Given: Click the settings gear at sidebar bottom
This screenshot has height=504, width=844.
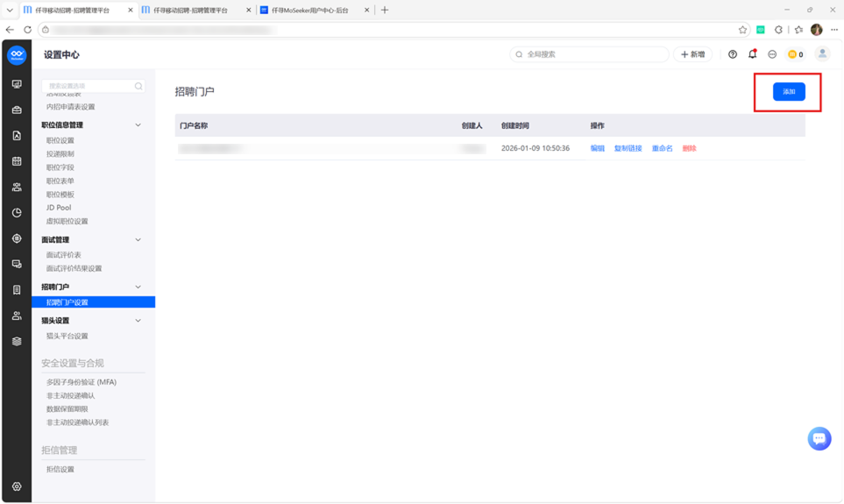Looking at the screenshot, I should click(x=17, y=486).
